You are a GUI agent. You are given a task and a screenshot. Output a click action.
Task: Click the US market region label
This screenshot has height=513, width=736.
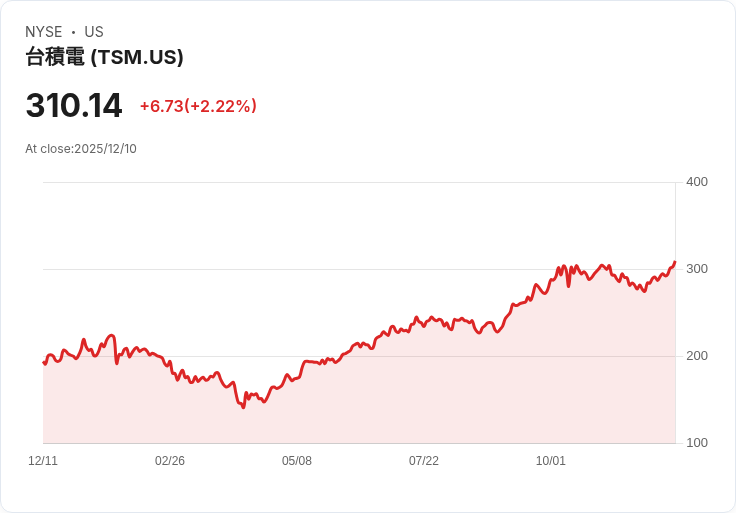(94, 32)
